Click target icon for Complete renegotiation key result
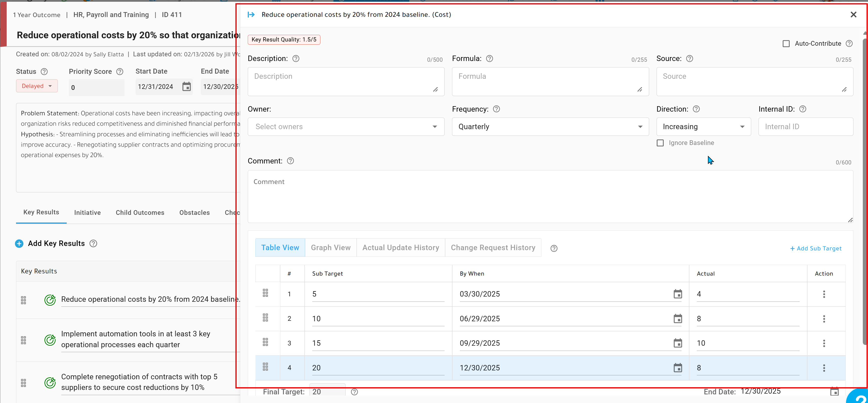Viewport: 868px width, 403px height. click(x=50, y=383)
